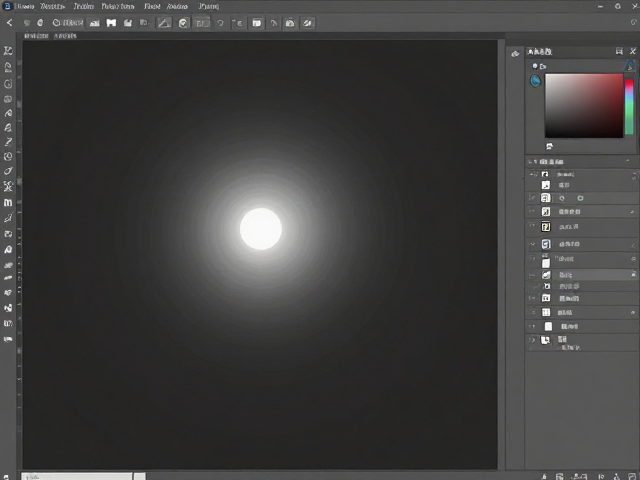Select the radio button atop the color panel
This screenshot has width=640, height=480.
535,66
